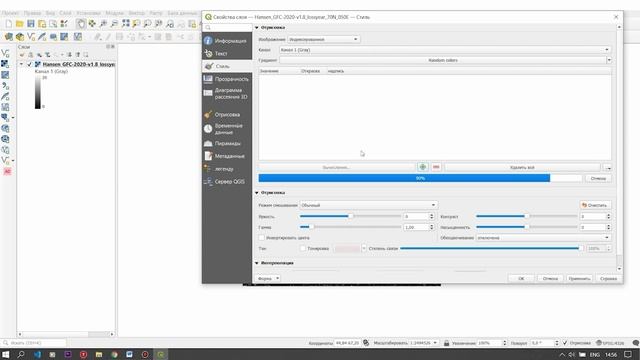Click the Save Project floppy disk icon
640x360 pixels.
click(31, 24)
